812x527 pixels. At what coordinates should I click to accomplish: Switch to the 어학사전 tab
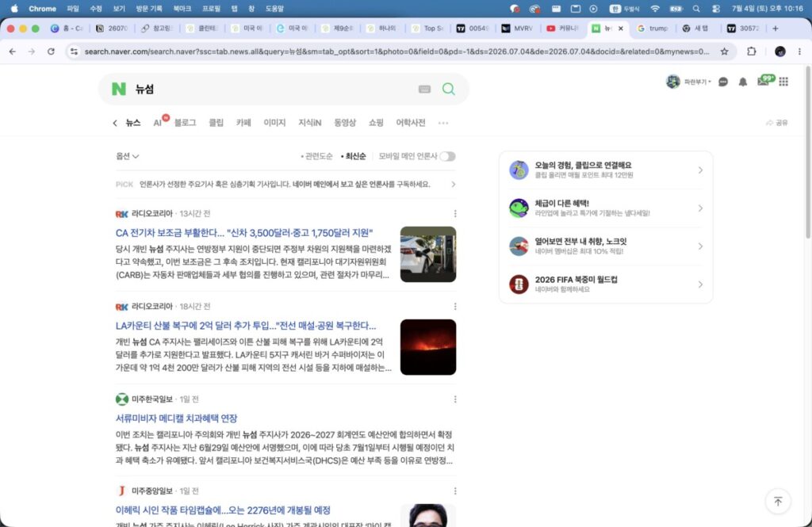411,123
